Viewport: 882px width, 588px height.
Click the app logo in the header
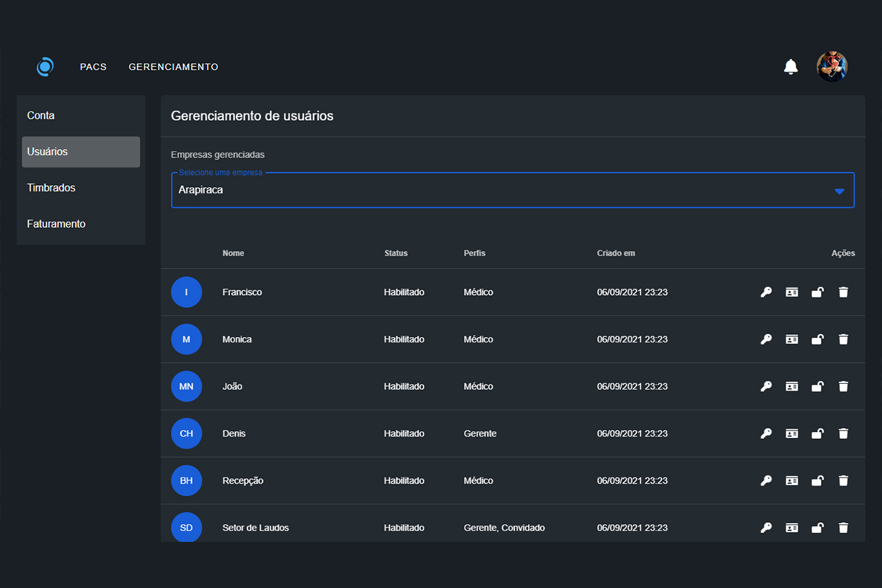pyautogui.click(x=45, y=67)
